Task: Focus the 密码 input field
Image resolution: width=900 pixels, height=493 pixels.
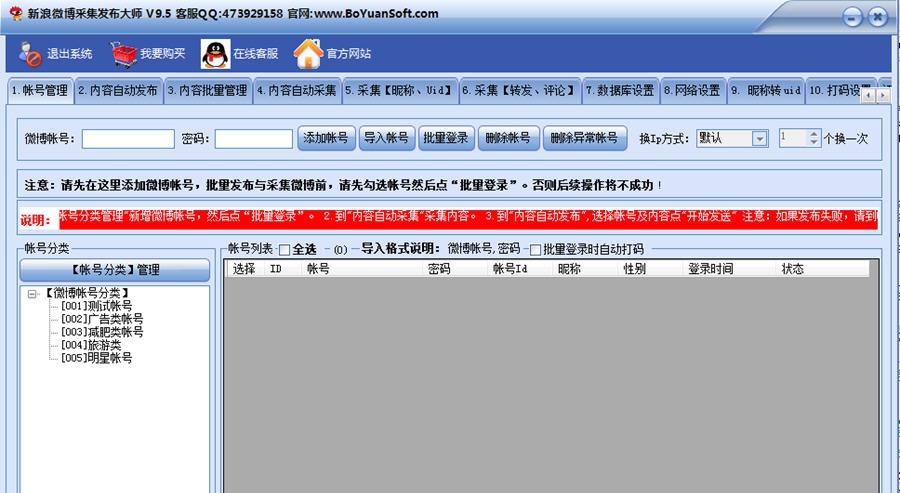Action: coord(254,139)
